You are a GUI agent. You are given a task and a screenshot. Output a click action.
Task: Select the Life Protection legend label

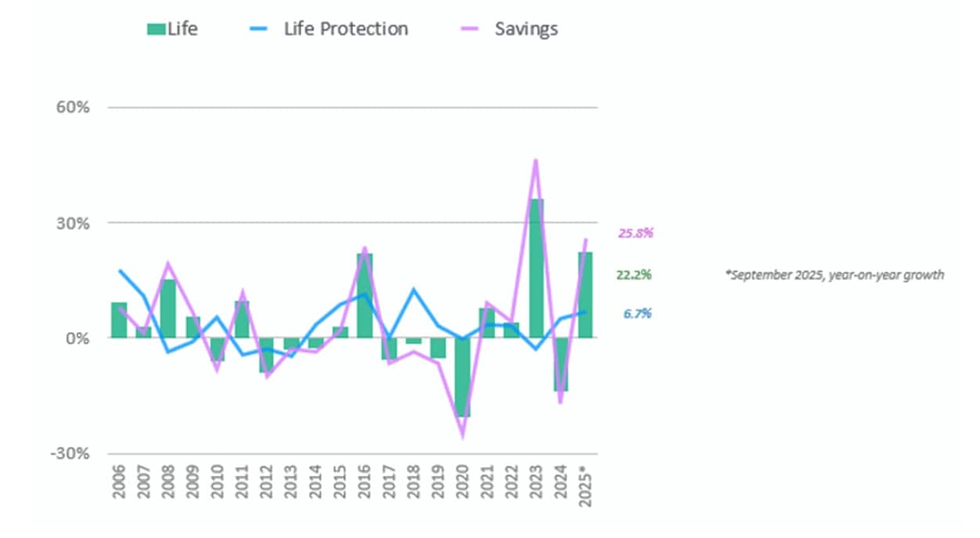click(346, 29)
